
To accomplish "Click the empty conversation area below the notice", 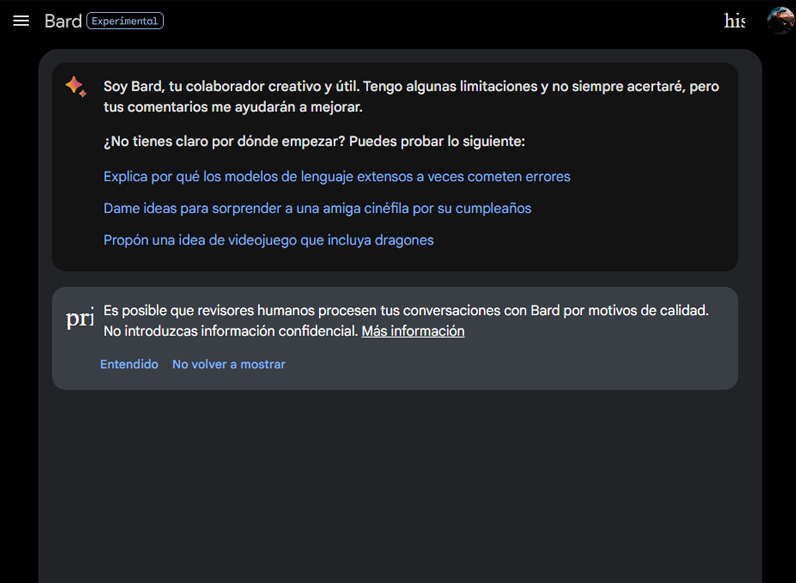I will [400, 480].
